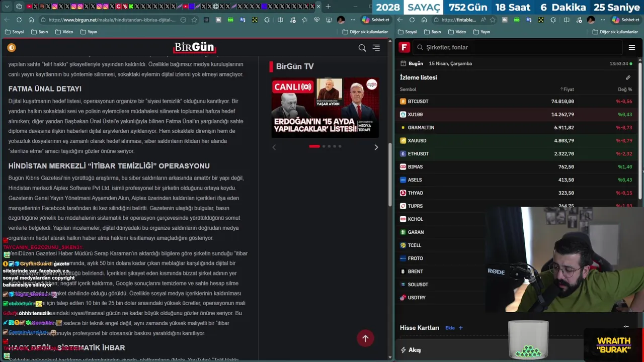
Task: Go home in the birgun.net browser window
Action: pyautogui.click(x=31, y=20)
